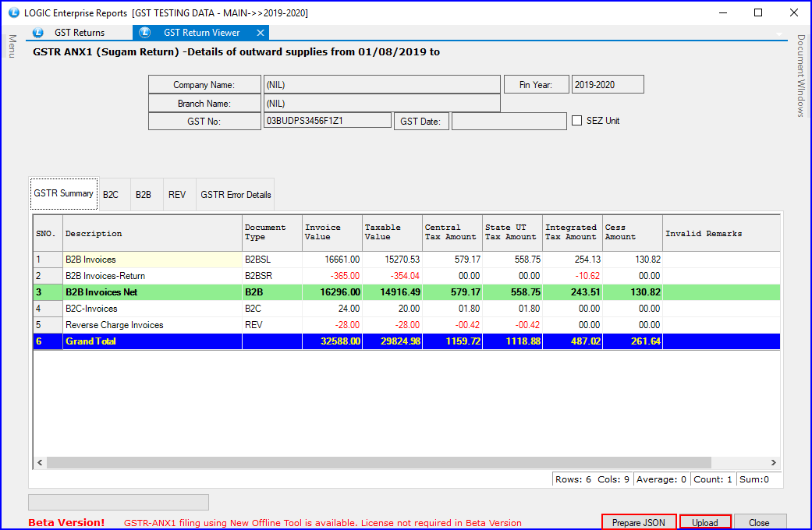Viewport: 812px width, 530px height.
Task: Click the GST No field
Action: click(328, 121)
